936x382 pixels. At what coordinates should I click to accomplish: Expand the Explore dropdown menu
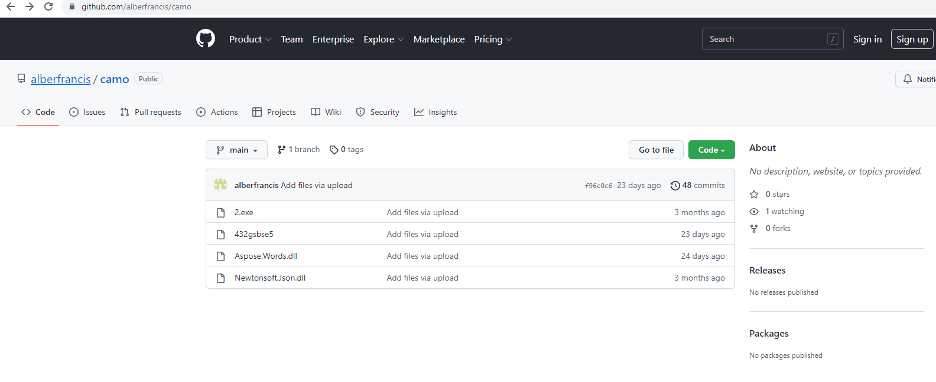coord(383,39)
